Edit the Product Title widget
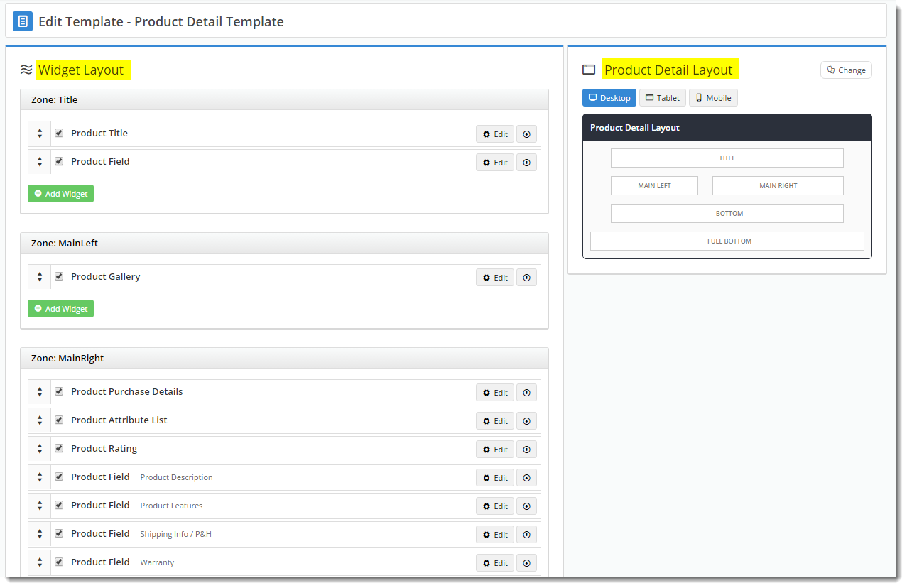Screen dimensions: 907x588 pyautogui.click(x=495, y=134)
